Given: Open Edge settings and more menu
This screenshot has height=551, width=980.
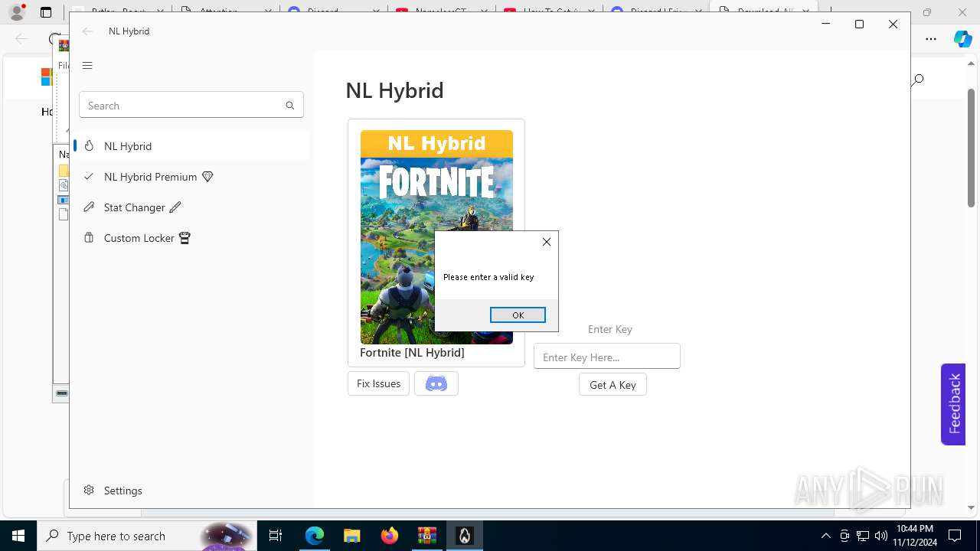Looking at the screenshot, I should click(x=931, y=39).
